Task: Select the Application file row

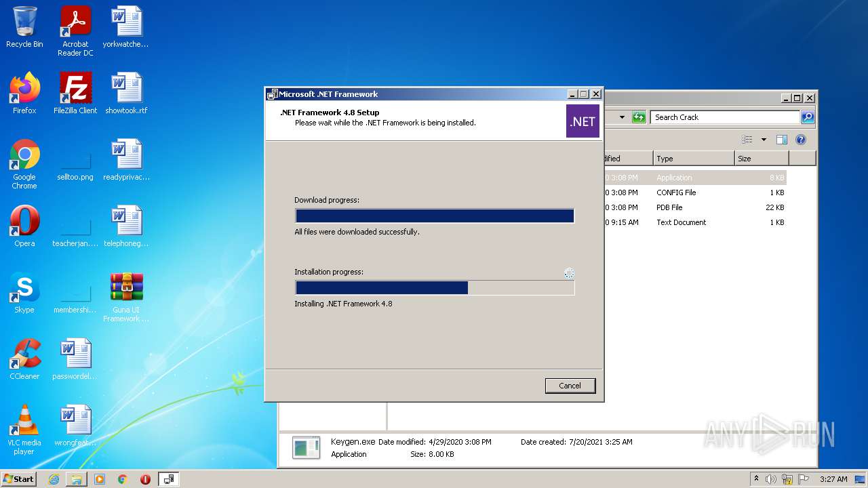Action: tap(694, 178)
